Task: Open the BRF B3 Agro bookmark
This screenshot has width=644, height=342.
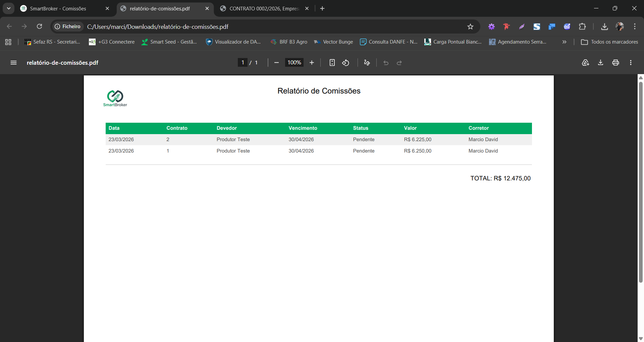Action: click(x=289, y=42)
